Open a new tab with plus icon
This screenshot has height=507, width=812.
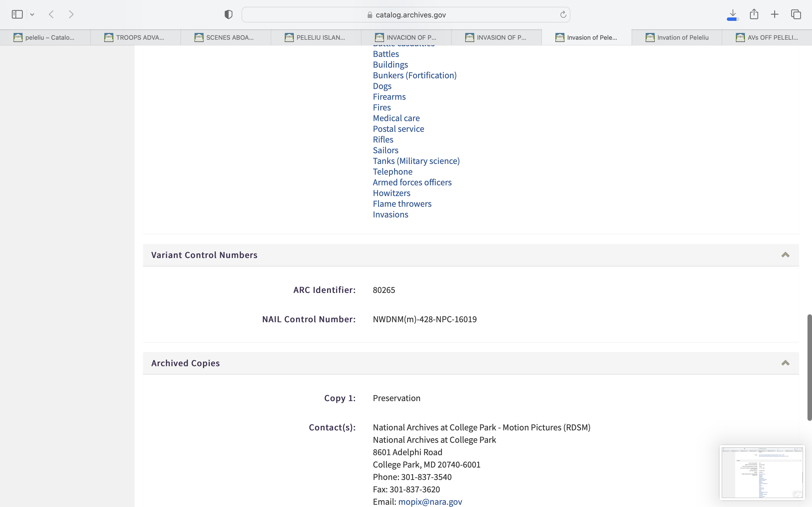(775, 14)
